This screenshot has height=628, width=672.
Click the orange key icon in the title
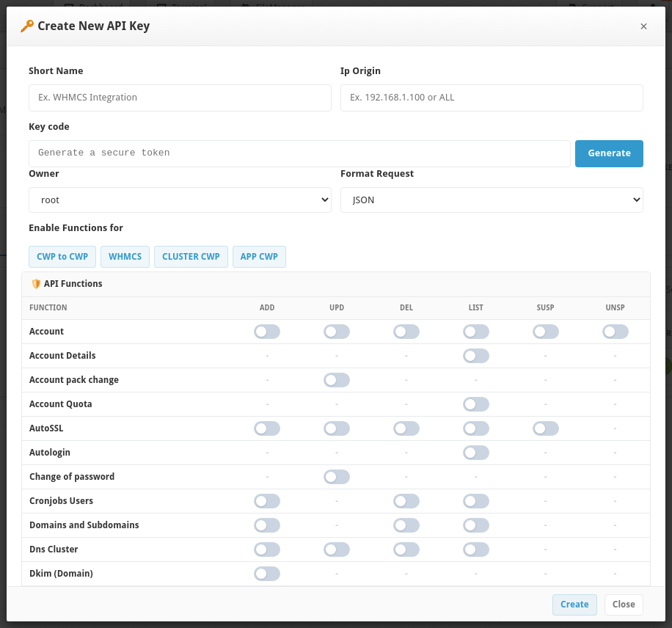(27, 26)
